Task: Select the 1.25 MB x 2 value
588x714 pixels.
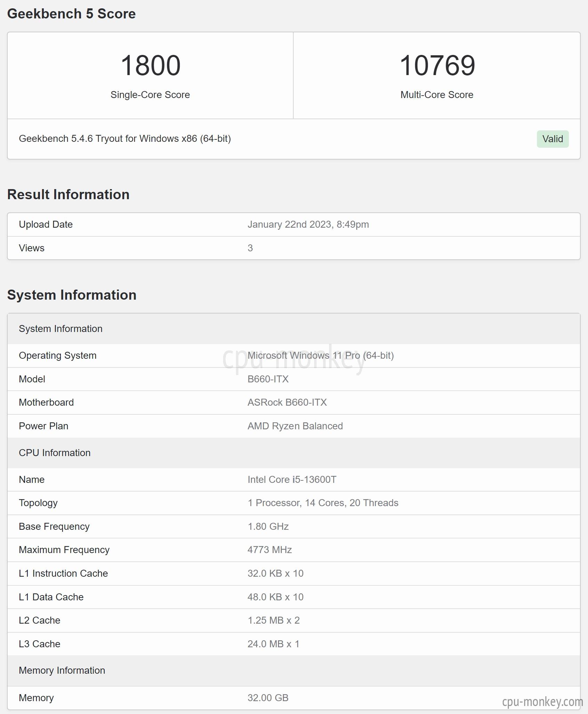Action: point(273,620)
